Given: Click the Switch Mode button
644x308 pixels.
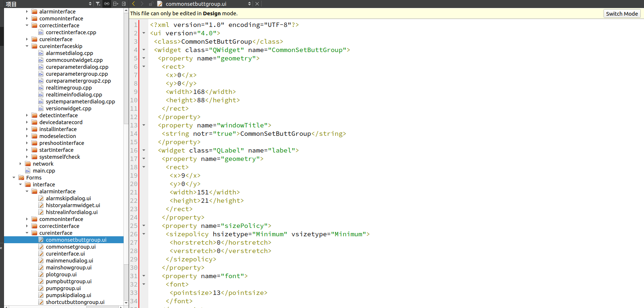Looking at the screenshot, I should [622, 13].
